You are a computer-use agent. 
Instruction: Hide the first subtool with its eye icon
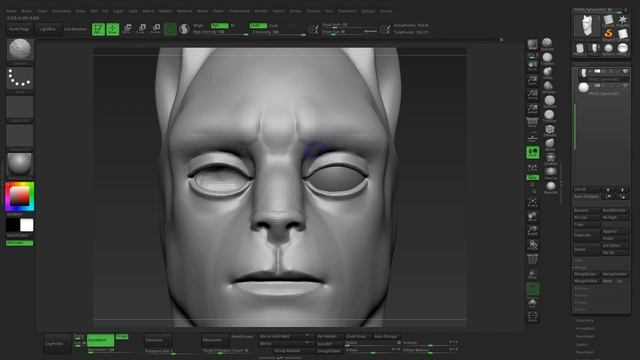coord(625,71)
